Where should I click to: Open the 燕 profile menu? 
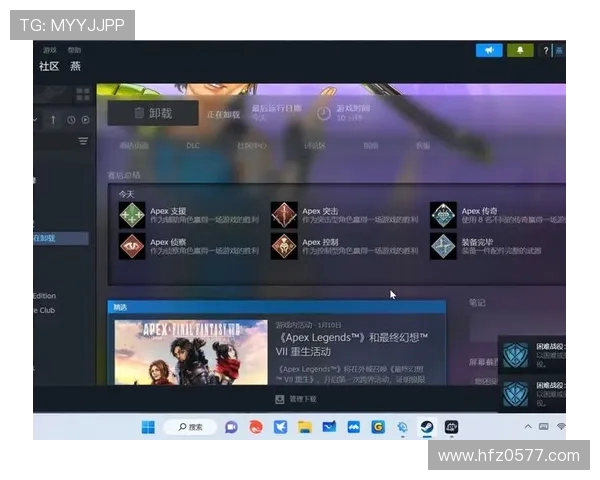point(75,66)
